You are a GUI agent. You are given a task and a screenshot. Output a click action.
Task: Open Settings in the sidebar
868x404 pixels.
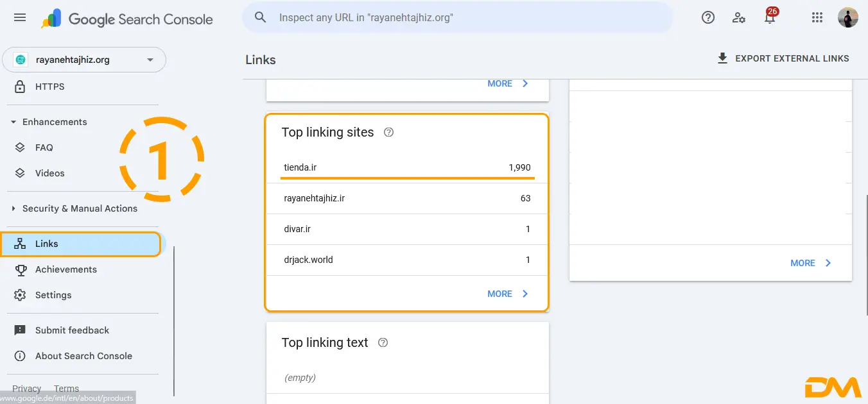tap(53, 295)
